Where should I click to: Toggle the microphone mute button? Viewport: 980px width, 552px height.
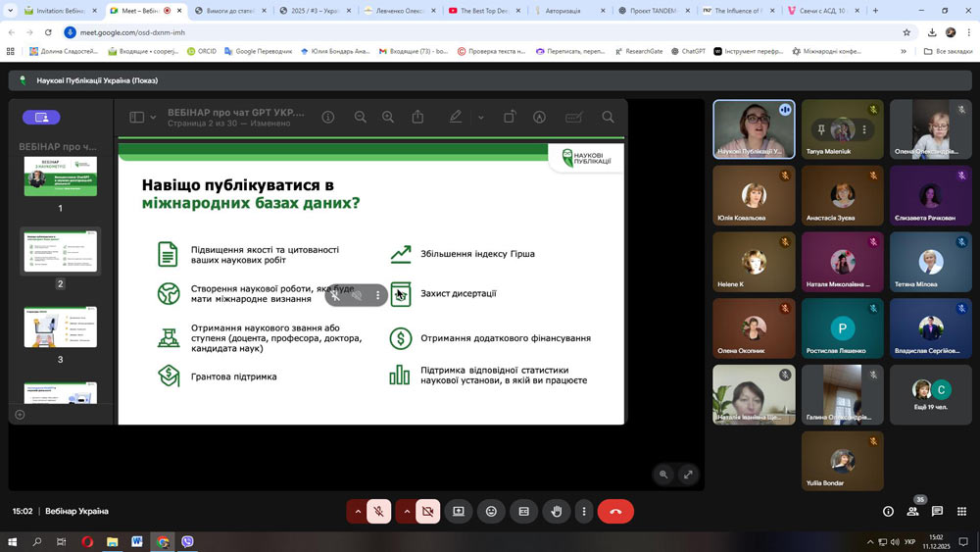click(379, 511)
